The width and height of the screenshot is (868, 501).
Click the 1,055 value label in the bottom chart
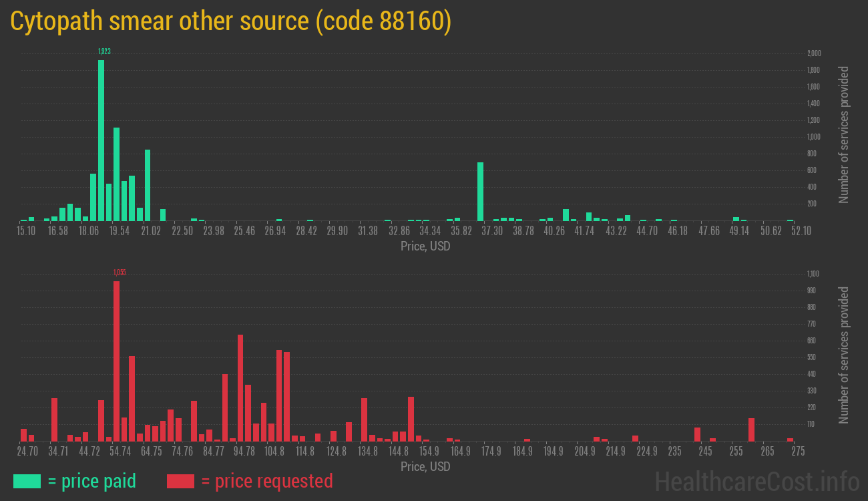120,273
